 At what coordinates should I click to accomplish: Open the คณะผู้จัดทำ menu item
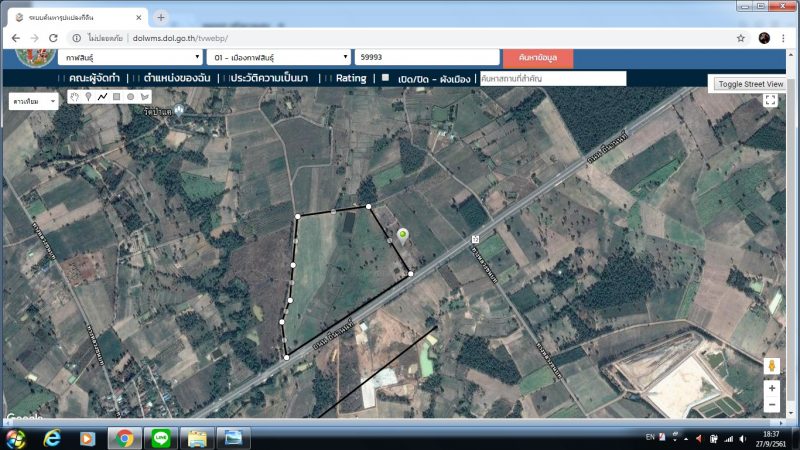[94, 78]
